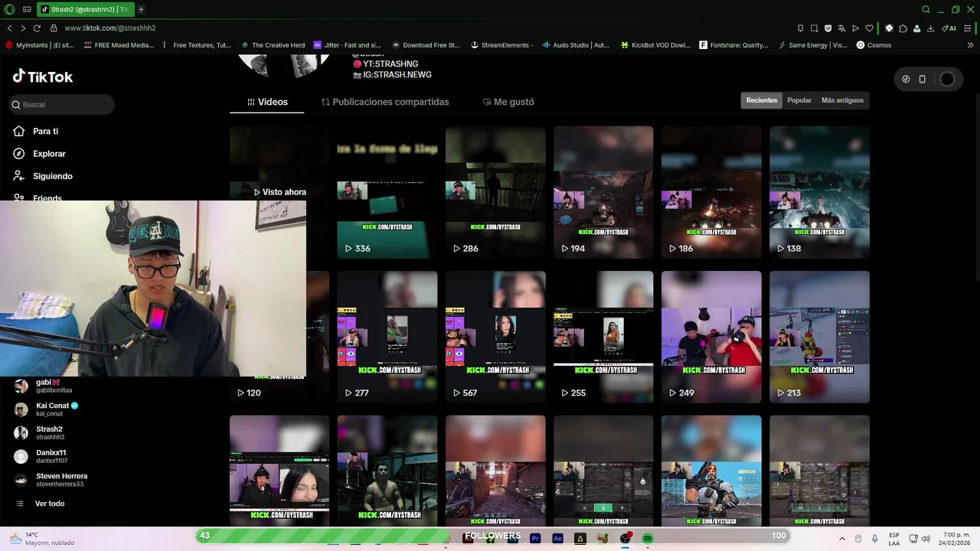Open the Fontshare bookmark
Viewport: 980px width, 551px height.
(733, 45)
